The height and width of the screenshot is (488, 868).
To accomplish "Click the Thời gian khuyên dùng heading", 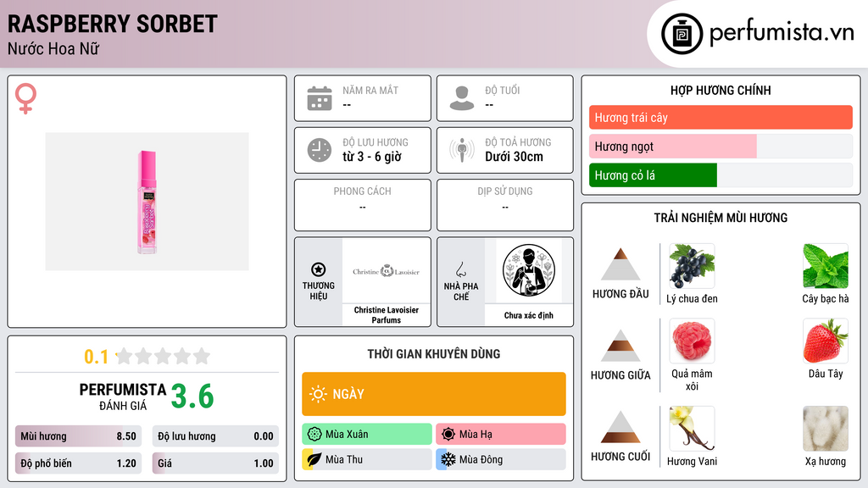I will 434,353.
